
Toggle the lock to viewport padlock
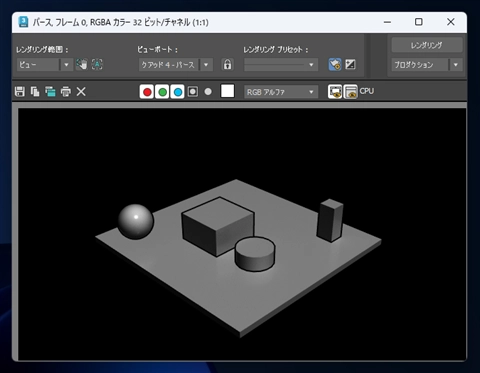(227, 64)
